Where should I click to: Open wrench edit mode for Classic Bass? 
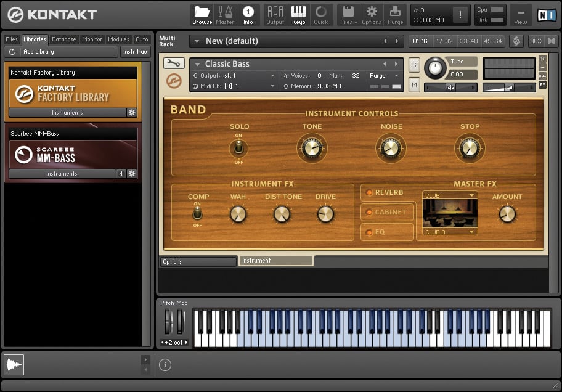174,63
